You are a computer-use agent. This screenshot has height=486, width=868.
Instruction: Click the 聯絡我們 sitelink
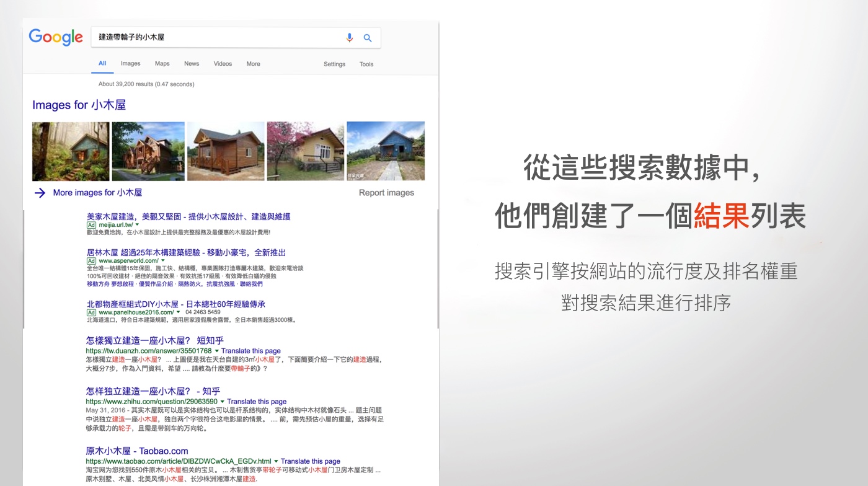(x=251, y=284)
